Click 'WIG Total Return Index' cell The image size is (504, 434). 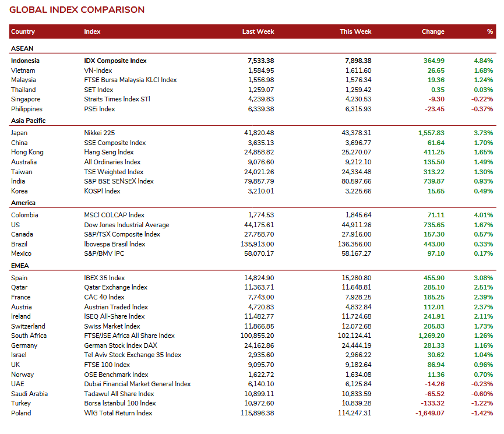click(x=118, y=413)
